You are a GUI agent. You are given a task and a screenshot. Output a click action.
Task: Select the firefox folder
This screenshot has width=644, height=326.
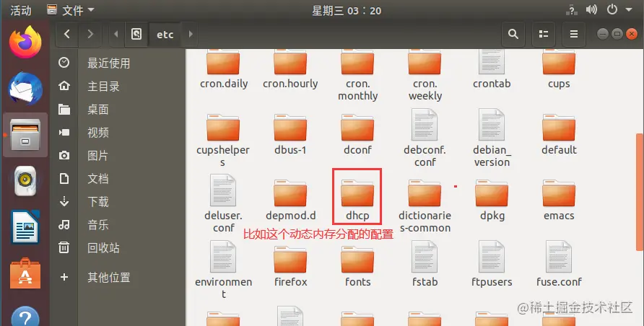290,268
